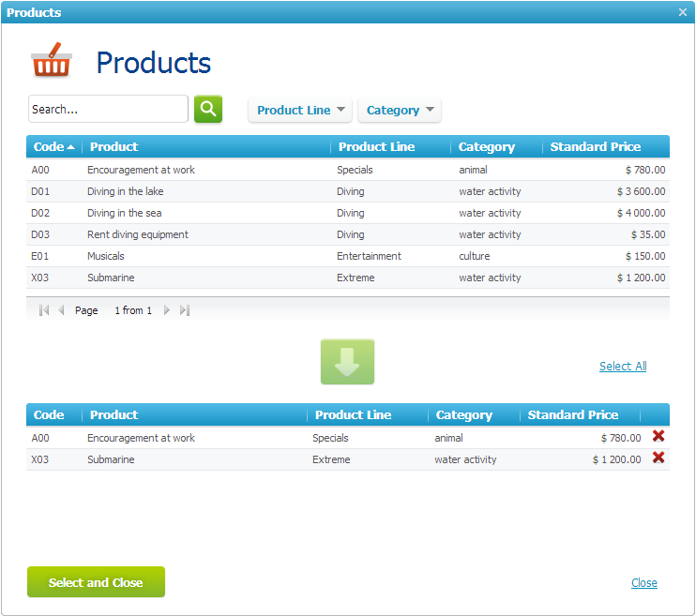696x616 pixels.
Task: Click Code header in selected products table
Action: 54,414
